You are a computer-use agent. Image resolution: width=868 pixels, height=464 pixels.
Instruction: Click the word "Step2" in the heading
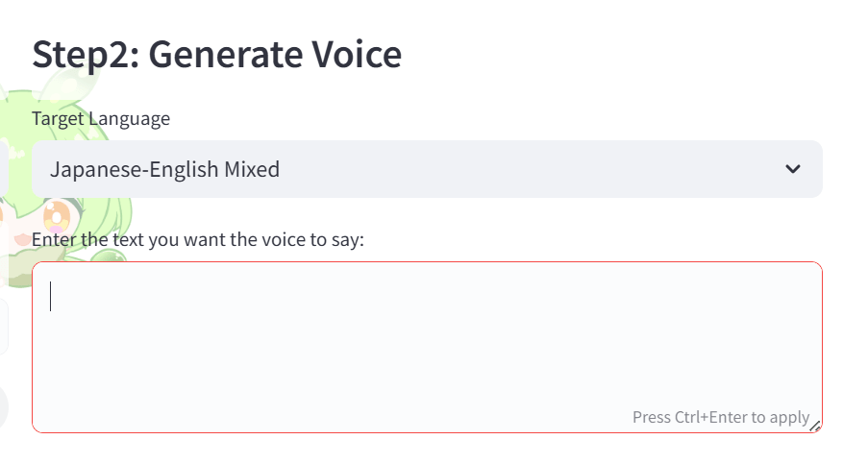tap(85, 55)
